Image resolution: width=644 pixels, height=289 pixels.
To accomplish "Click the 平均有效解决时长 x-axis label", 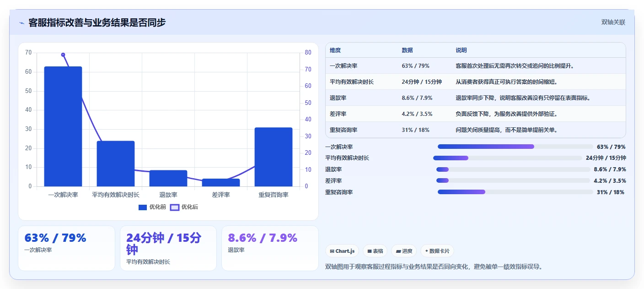I will tap(116, 195).
